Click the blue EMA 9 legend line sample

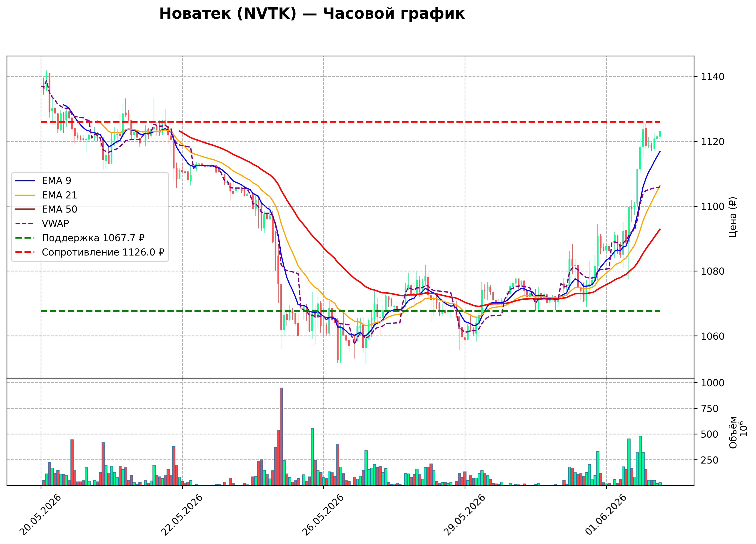click(25, 181)
